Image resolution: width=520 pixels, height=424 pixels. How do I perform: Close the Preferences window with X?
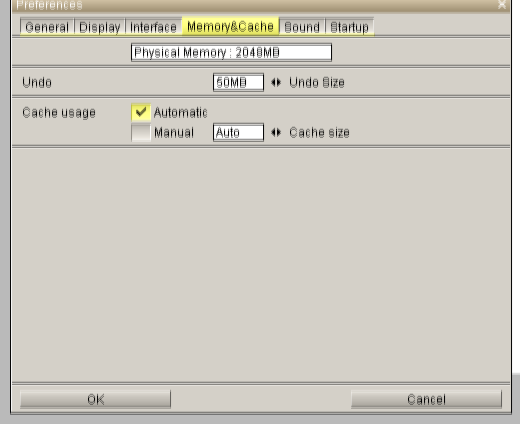click(x=502, y=5)
